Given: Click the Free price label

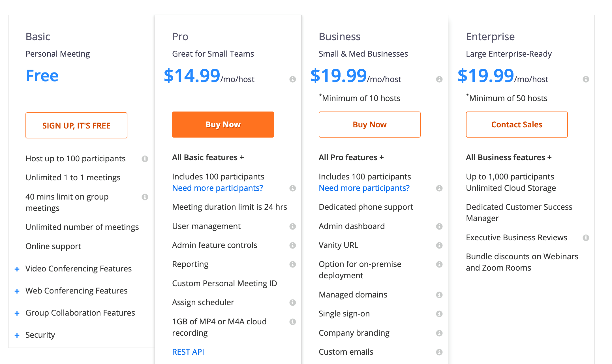Looking at the screenshot, I should coord(42,76).
